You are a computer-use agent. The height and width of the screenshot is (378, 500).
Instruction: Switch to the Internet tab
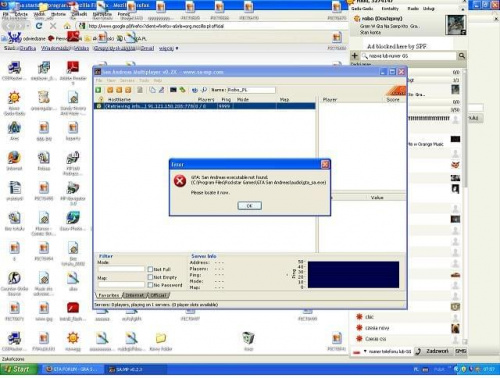(x=135, y=295)
